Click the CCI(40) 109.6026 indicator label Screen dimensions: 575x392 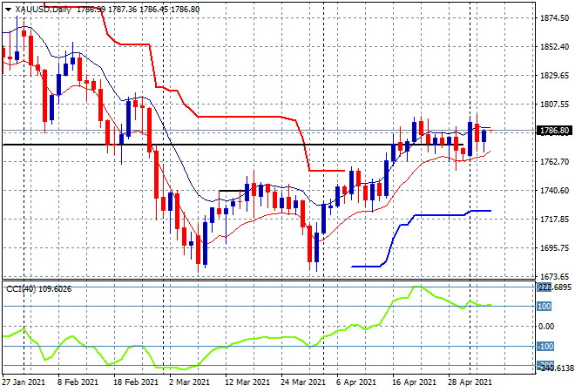(x=38, y=289)
